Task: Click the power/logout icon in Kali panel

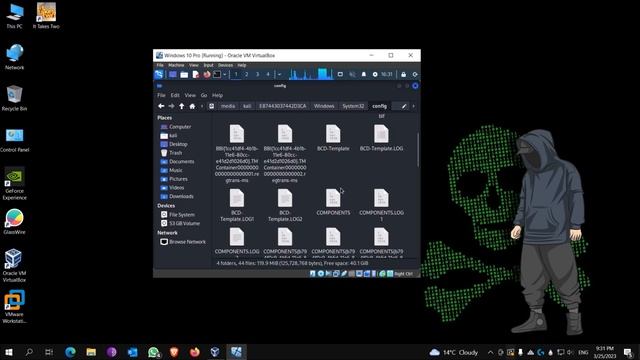Action: tap(415, 74)
